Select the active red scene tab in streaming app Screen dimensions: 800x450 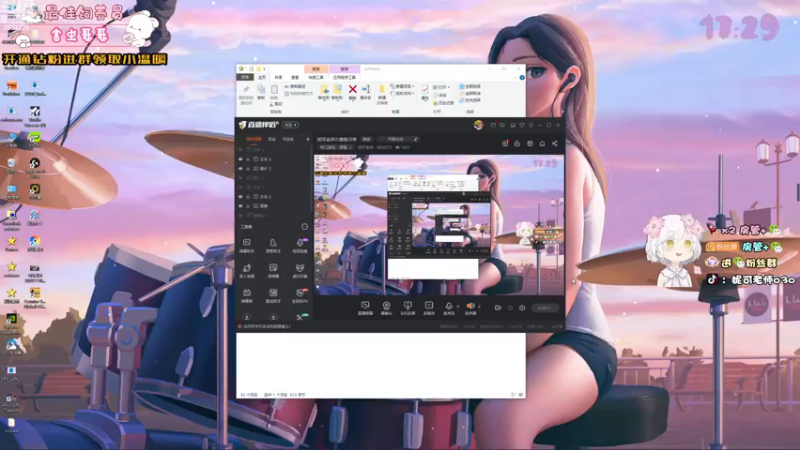coord(254,139)
